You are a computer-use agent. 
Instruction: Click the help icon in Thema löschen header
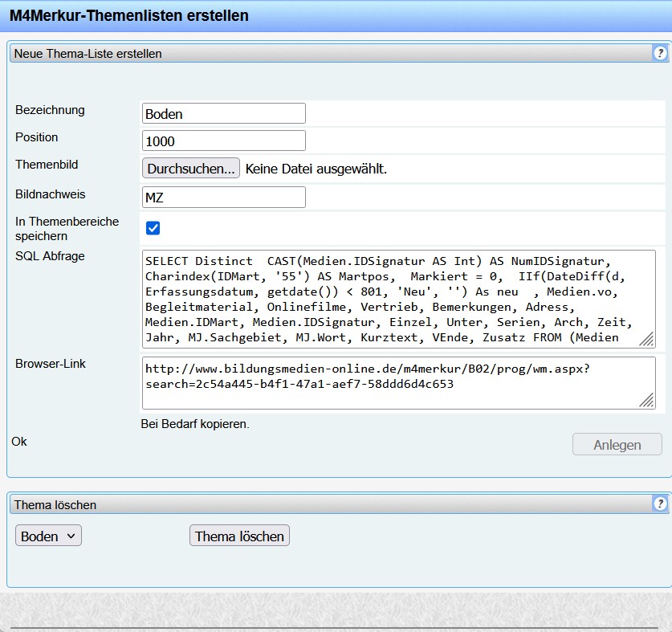(660, 504)
